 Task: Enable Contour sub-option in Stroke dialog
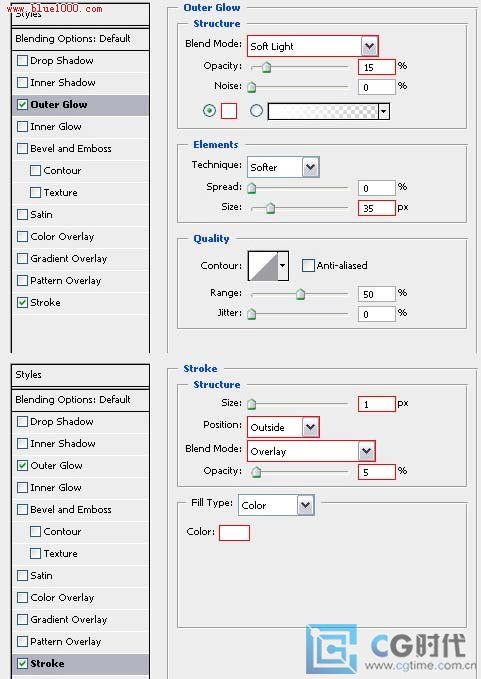pos(36,531)
